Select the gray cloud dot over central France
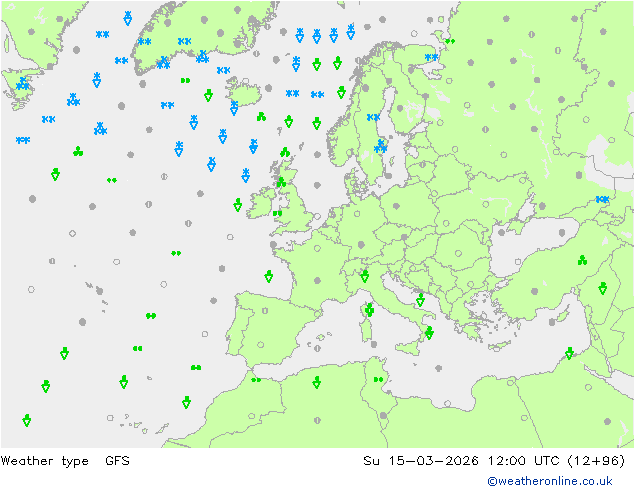The width and height of the screenshot is (634, 490). point(317,280)
